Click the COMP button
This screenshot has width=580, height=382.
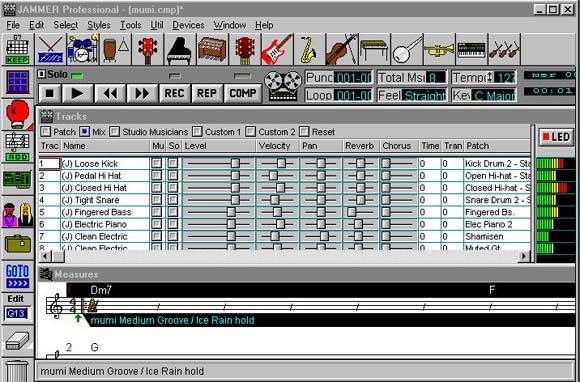coord(243,93)
